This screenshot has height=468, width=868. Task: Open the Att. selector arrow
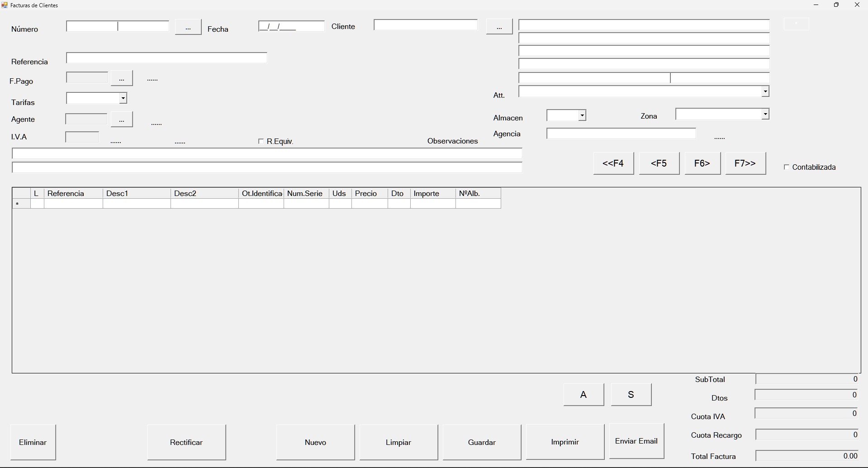coord(764,91)
